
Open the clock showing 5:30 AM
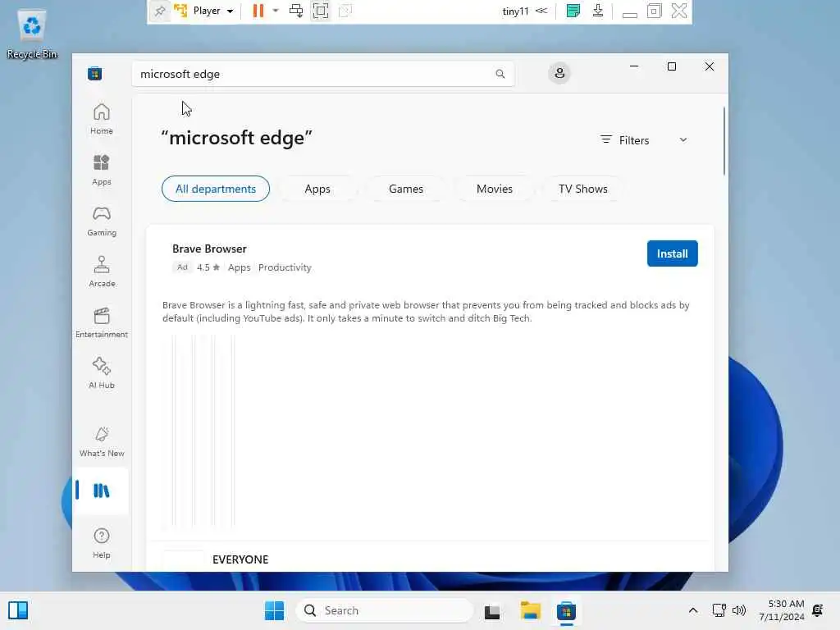(x=782, y=610)
